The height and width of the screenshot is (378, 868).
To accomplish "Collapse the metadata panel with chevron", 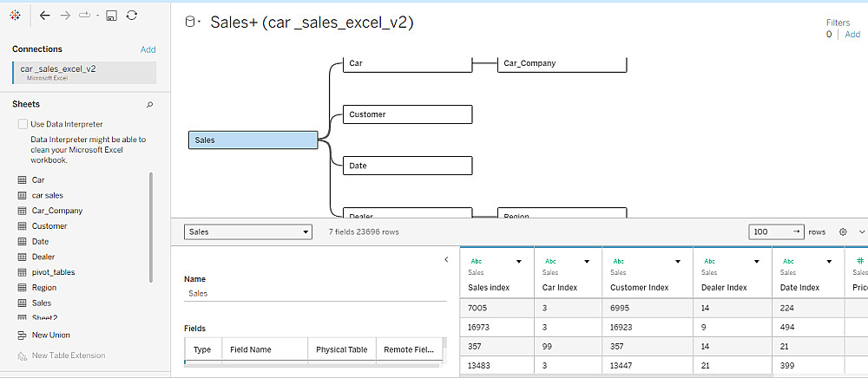I will tap(446, 259).
